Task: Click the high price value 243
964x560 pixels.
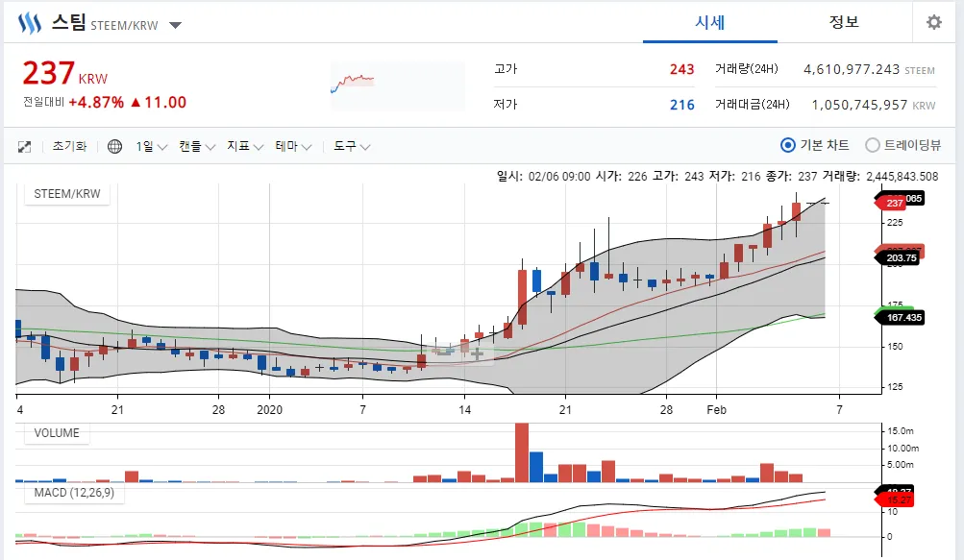Action: (681, 69)
